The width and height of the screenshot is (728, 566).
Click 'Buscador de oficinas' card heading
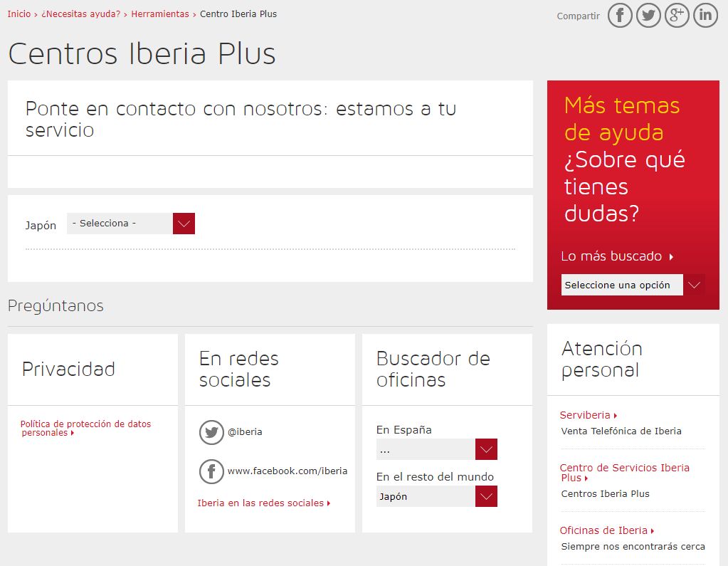(433, 369)
